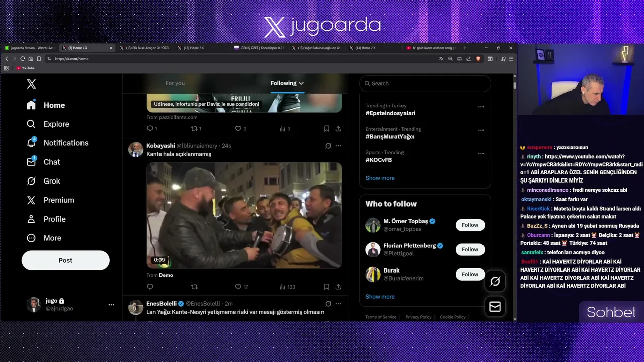Switch to the For you tab
Screen dimensions: 644x362
[x=175, y=83]
